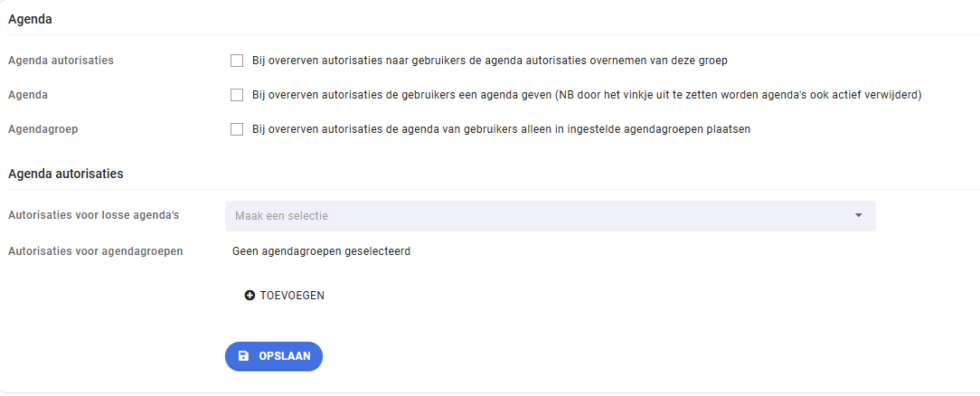The image size is (980, 396).
Task: Click the 'Autorisaties voor losse agenda's' label
Action: (x=94, y=215)
